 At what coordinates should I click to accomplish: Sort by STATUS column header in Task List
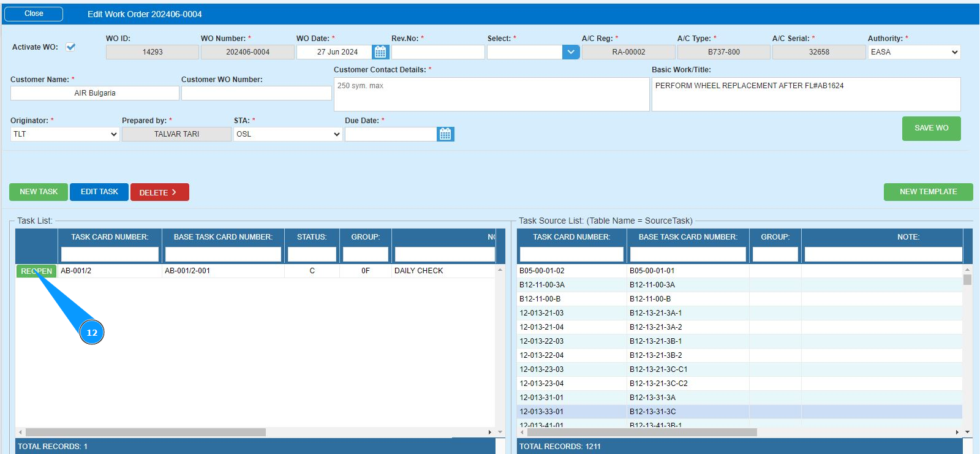pos(312,237)
